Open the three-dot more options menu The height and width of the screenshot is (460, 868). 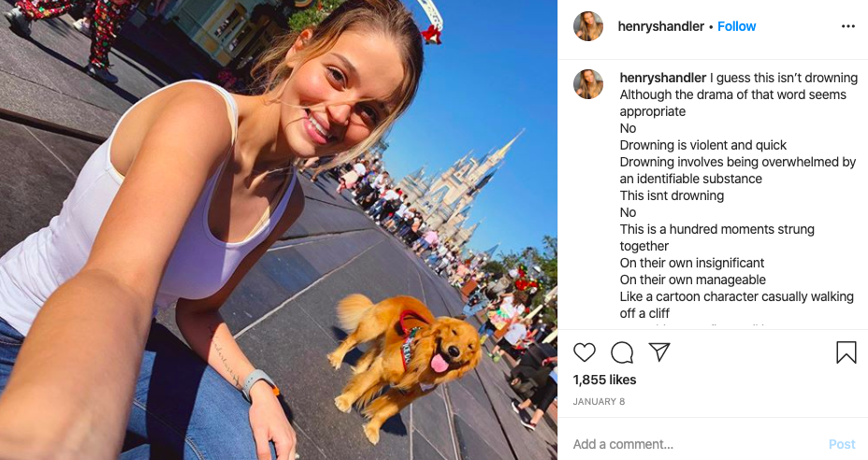tap(848, 26)
